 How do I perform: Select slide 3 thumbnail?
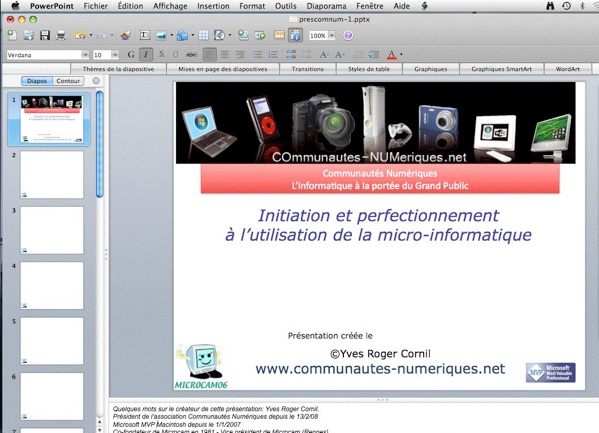52,230
